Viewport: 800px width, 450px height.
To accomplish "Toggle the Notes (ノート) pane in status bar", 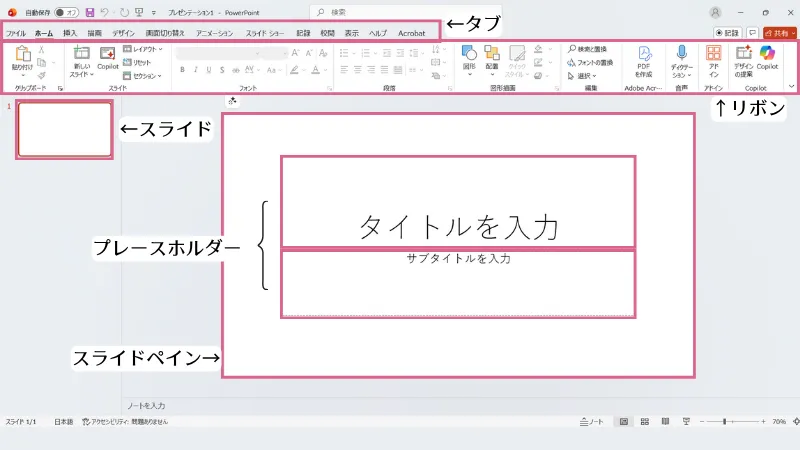I will point(592,422).
